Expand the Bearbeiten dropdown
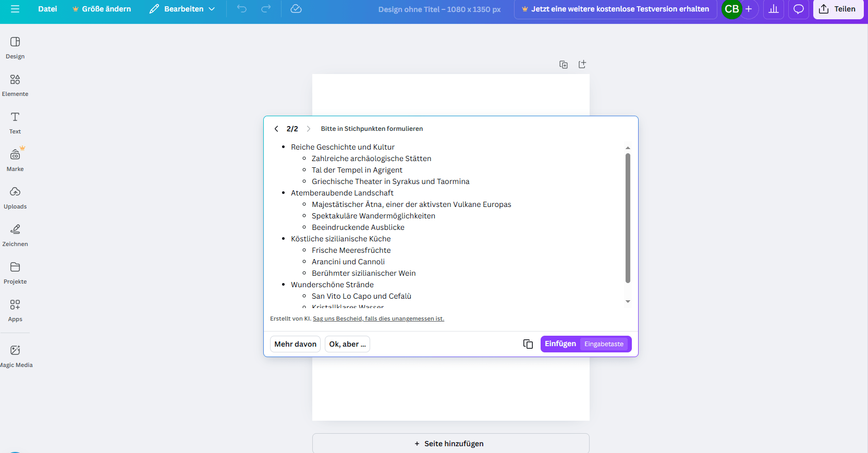The image size is (868, 453). (182, 9)
